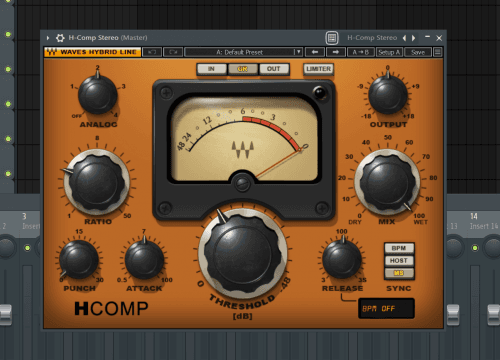Click the ANALOG knob
Image resolution: width=500 pixels, height=360 pixels.
[98, 94]
